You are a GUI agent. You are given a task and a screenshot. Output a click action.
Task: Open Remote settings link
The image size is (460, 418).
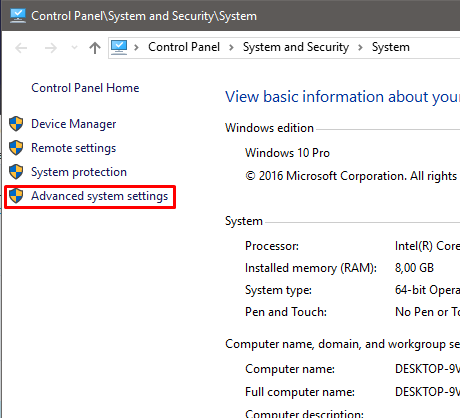(74, 148)
